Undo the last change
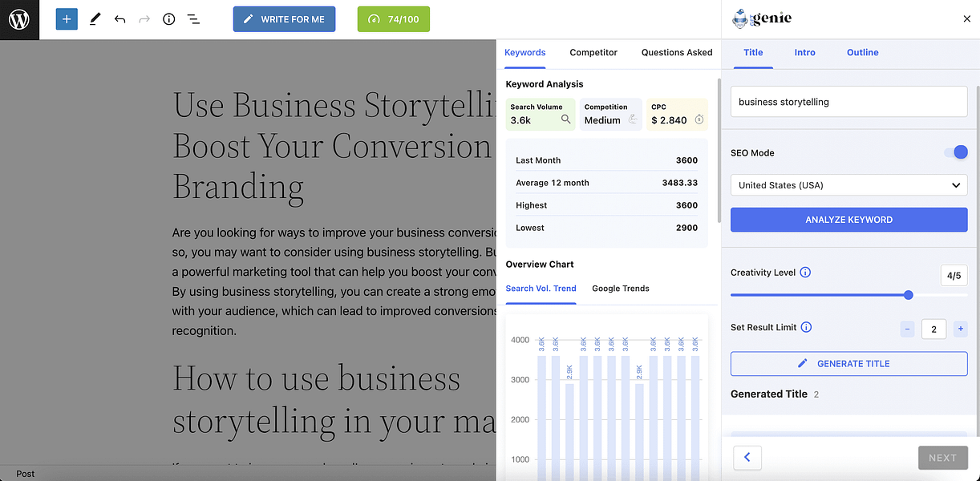 [x=119, y=18]
